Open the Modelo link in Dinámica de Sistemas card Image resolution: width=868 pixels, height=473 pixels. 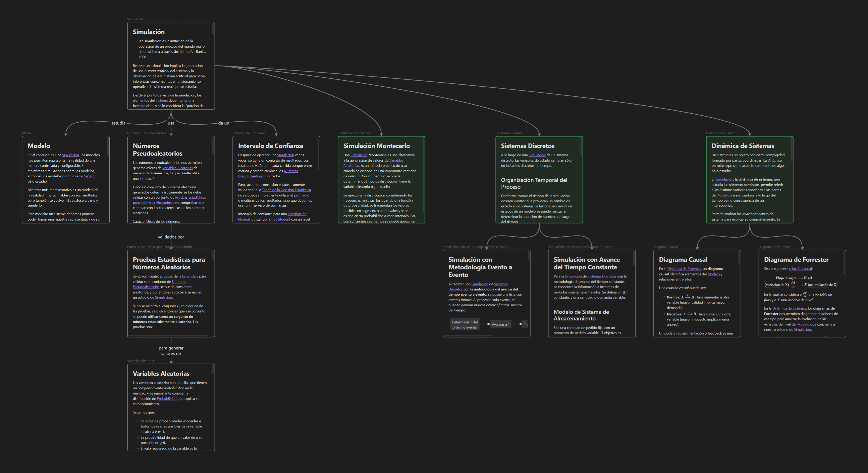[x=723, y=195]
